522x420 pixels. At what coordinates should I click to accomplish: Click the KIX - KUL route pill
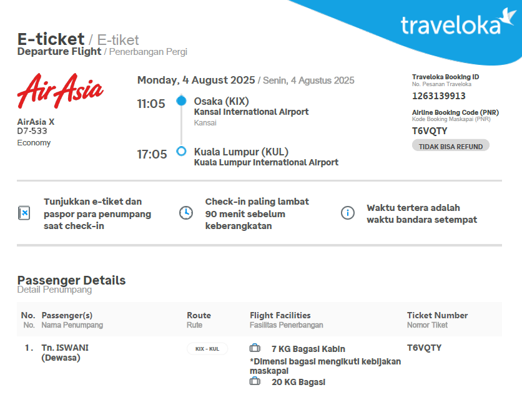pos(207,349)
